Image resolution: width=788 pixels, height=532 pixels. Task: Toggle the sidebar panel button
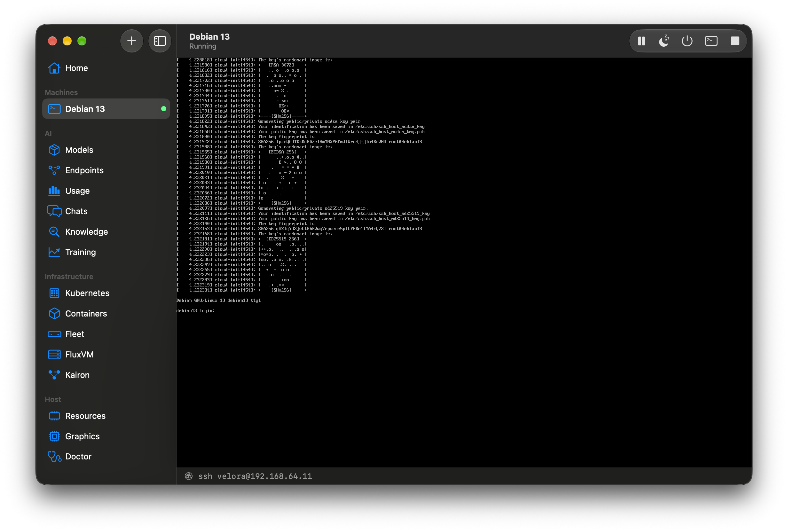coord(160,41)
